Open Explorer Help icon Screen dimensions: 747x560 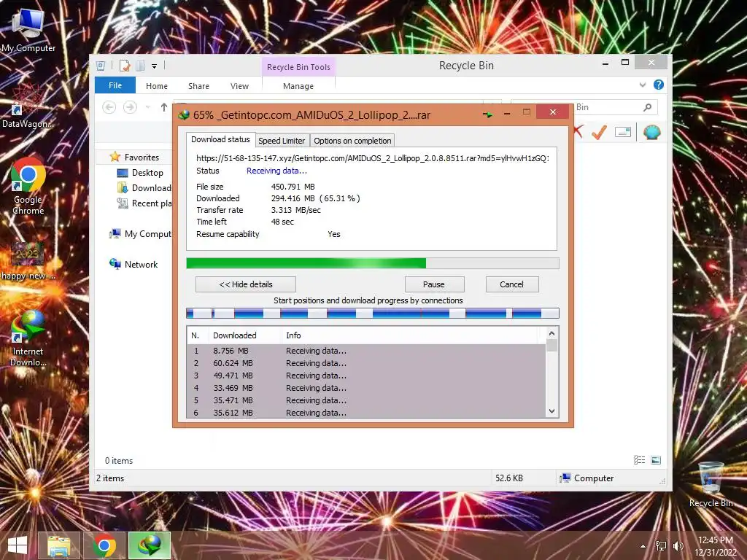[659, 85]
